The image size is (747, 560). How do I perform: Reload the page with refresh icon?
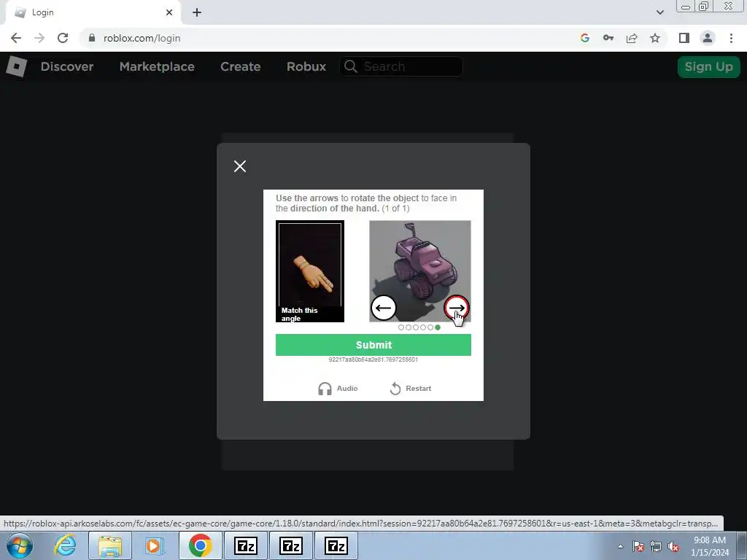point(63,38)
